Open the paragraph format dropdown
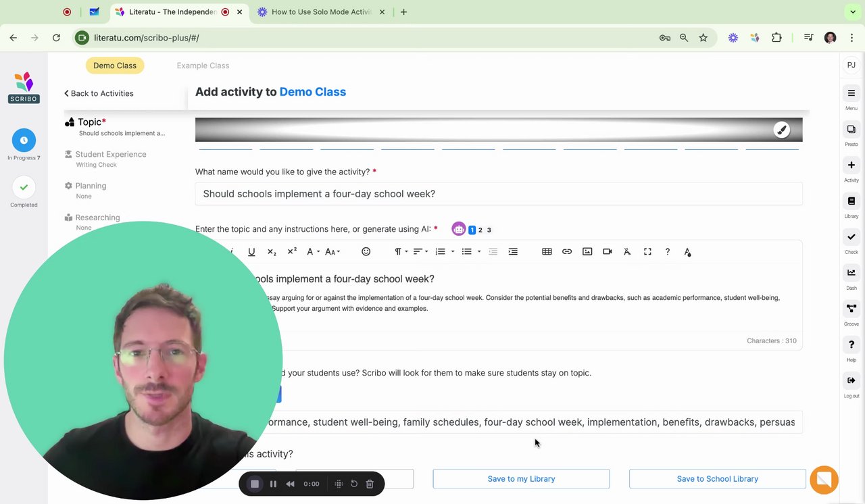This screenshot has height=504, width=865. (401, 251)
